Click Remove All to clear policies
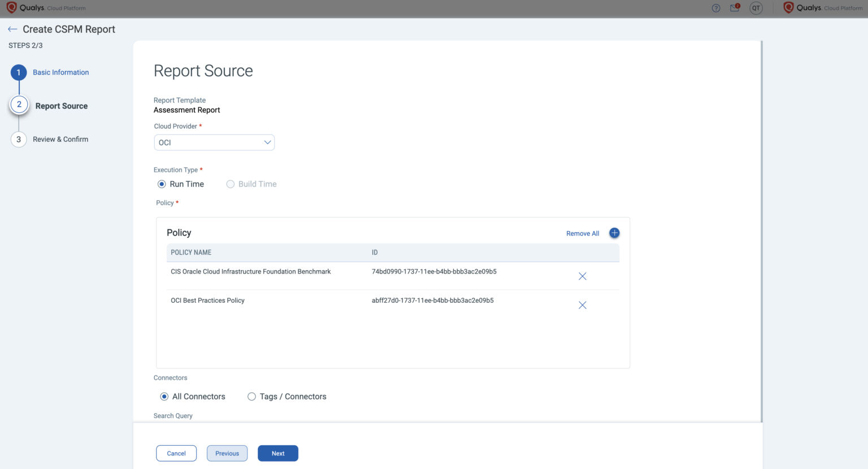The image size is (868, 469). point(582,233)
